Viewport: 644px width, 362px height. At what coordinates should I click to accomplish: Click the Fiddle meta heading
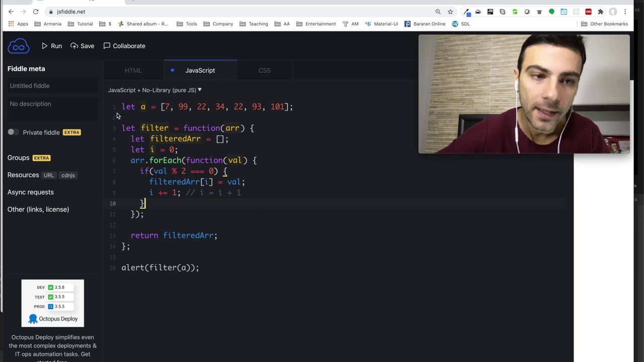[x=26, y=69]
